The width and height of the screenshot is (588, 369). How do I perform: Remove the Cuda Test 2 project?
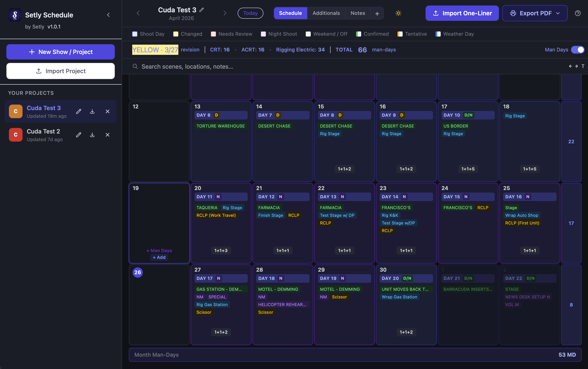click(x=107, y=135)
